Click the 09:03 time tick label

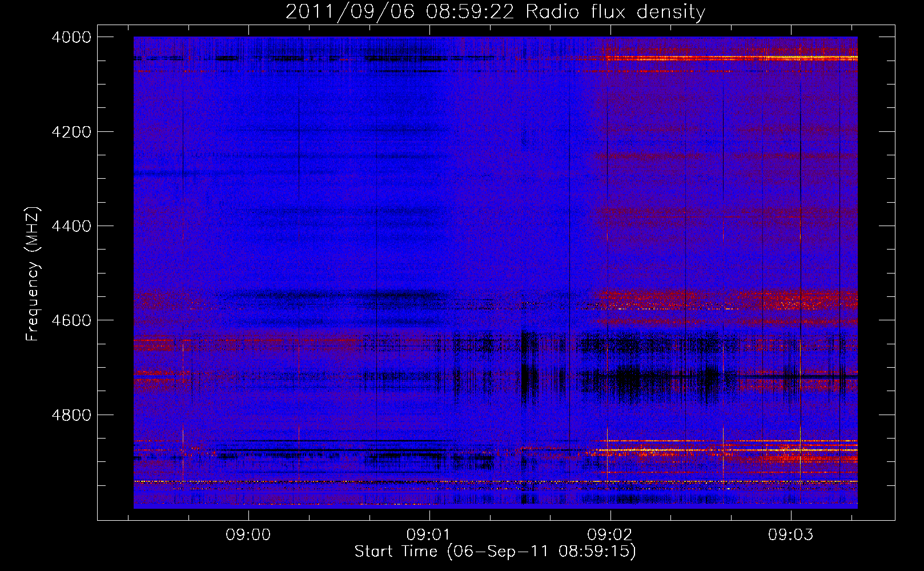point(790,535)
